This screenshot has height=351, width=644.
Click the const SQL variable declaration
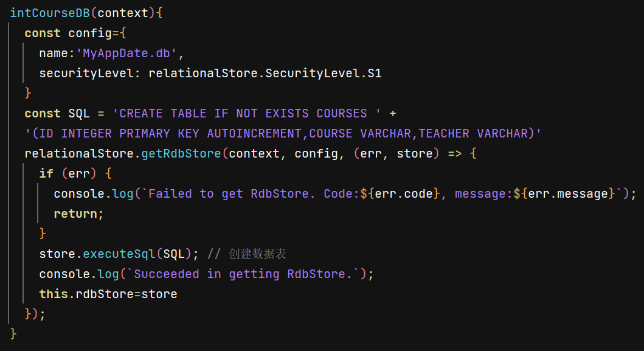click(x=57, y=114)
